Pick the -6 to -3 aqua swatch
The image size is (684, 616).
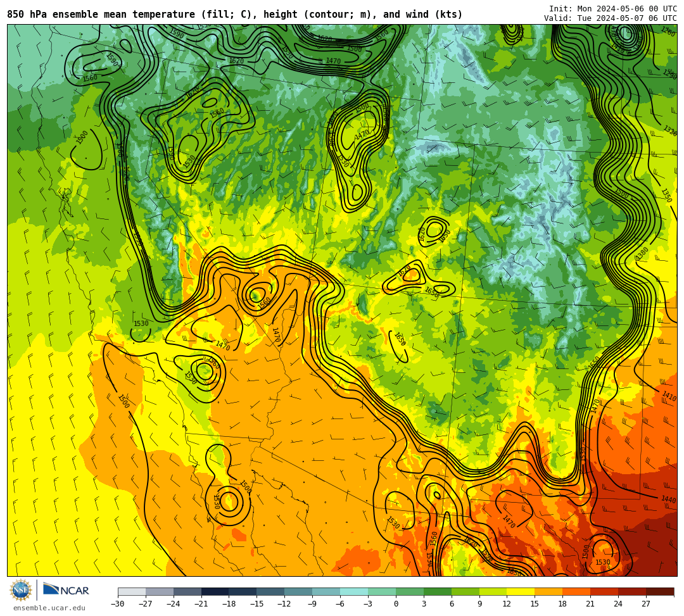[354, 591]
